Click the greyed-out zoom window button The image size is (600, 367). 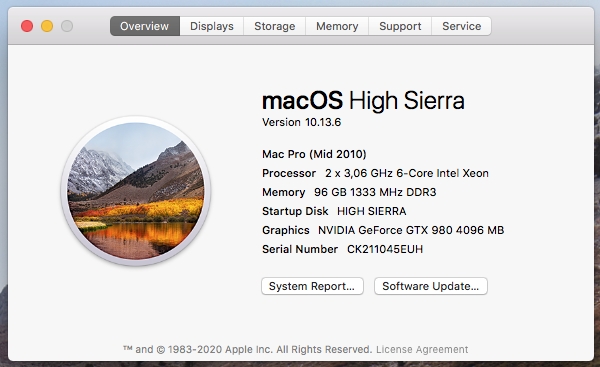(x=67, y=26)
